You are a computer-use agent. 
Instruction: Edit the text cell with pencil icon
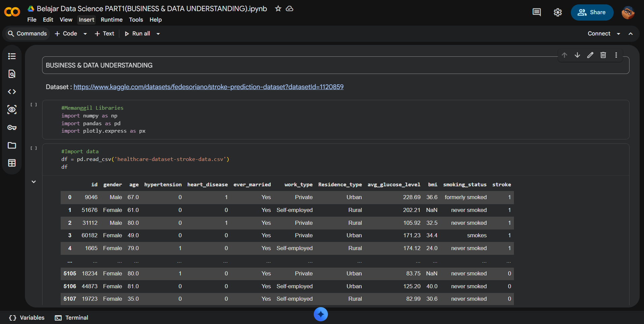pos(590,55)
